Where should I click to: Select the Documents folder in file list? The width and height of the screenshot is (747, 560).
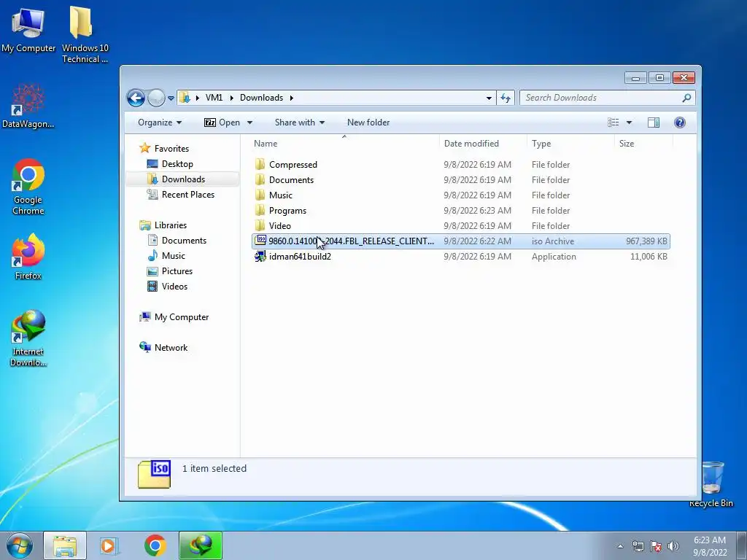click(461, 180)
